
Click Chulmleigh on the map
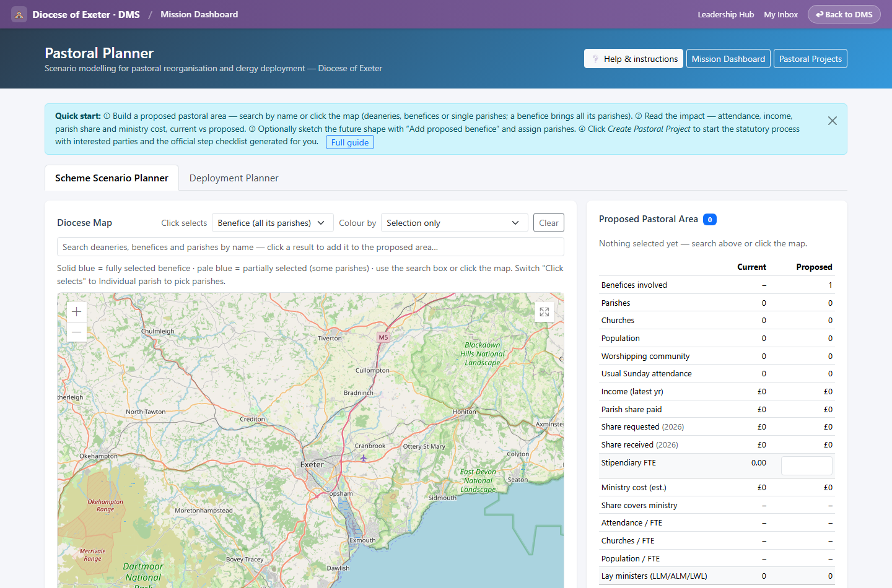pos(158,331)
